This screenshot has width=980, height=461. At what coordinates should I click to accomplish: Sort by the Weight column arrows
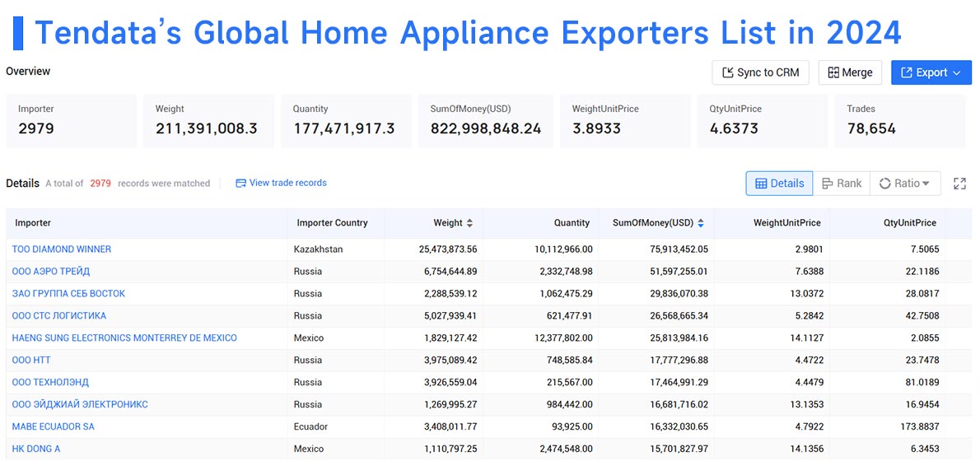tap(470, 223)
